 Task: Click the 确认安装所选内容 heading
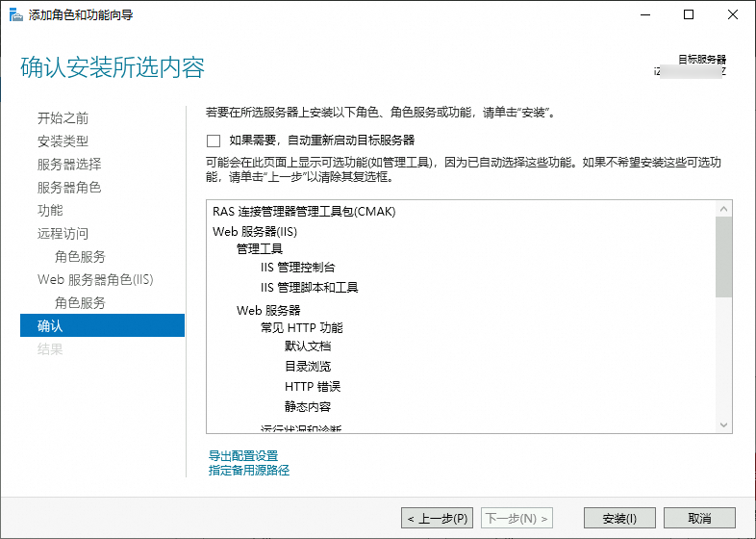(113, 67)
